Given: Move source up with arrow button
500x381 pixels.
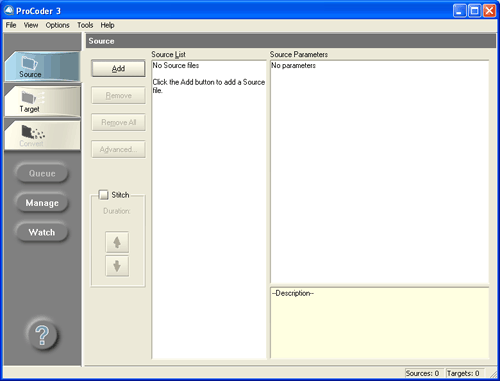Looking at the screenshot, I should [x=117, y=242].
